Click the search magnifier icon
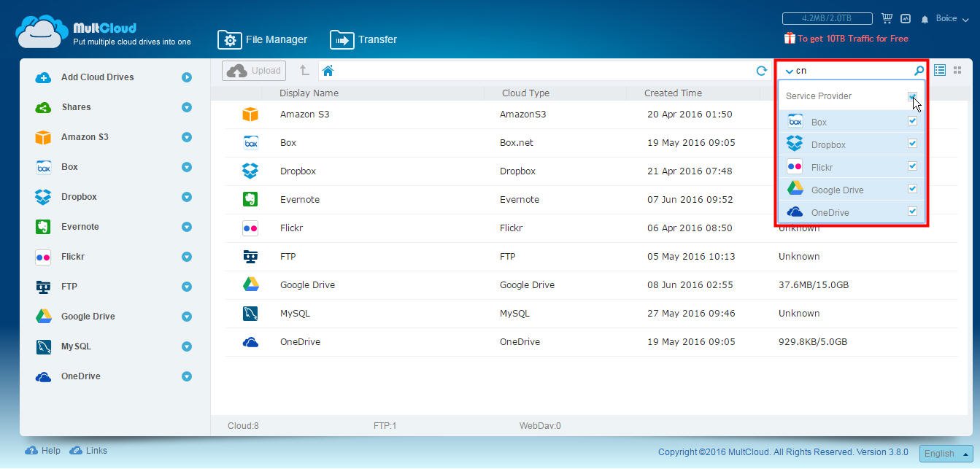 919,71
